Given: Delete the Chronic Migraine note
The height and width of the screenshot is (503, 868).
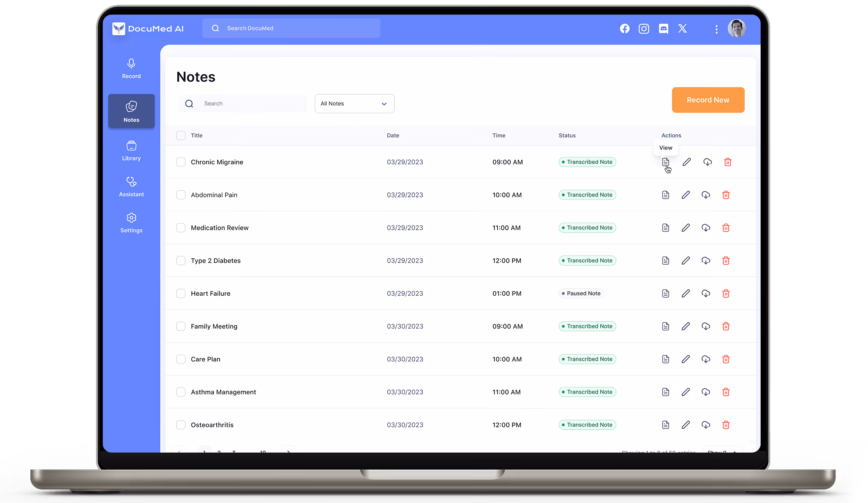Looking at the screenshot, I should (728, 162).
